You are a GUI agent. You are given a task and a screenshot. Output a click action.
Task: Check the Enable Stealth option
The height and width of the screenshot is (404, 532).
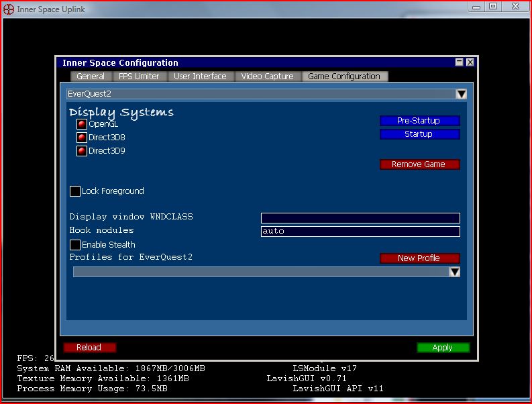pos(75,245)
